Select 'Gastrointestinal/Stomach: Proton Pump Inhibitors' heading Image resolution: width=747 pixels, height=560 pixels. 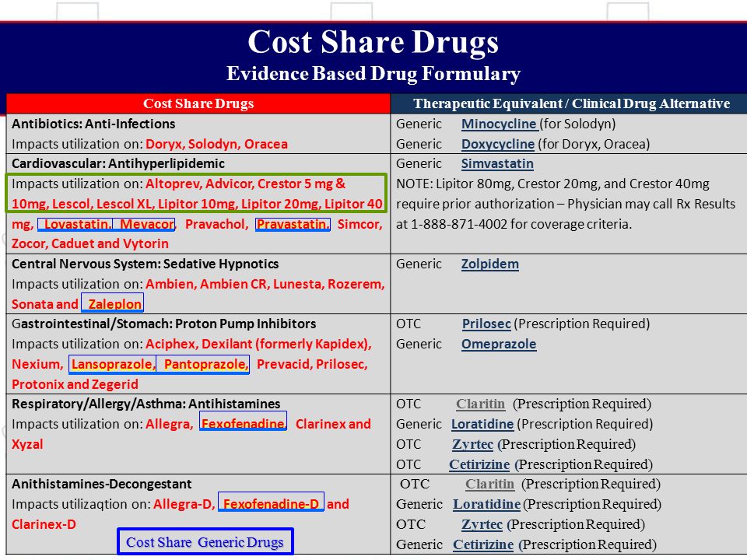(x=164, y=324)
